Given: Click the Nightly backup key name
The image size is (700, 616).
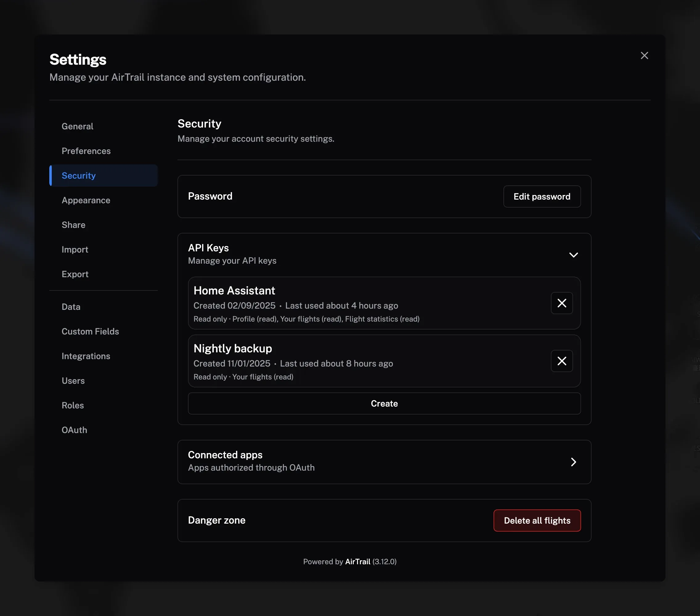Looking at the screenshot, I should click(233, 349).
